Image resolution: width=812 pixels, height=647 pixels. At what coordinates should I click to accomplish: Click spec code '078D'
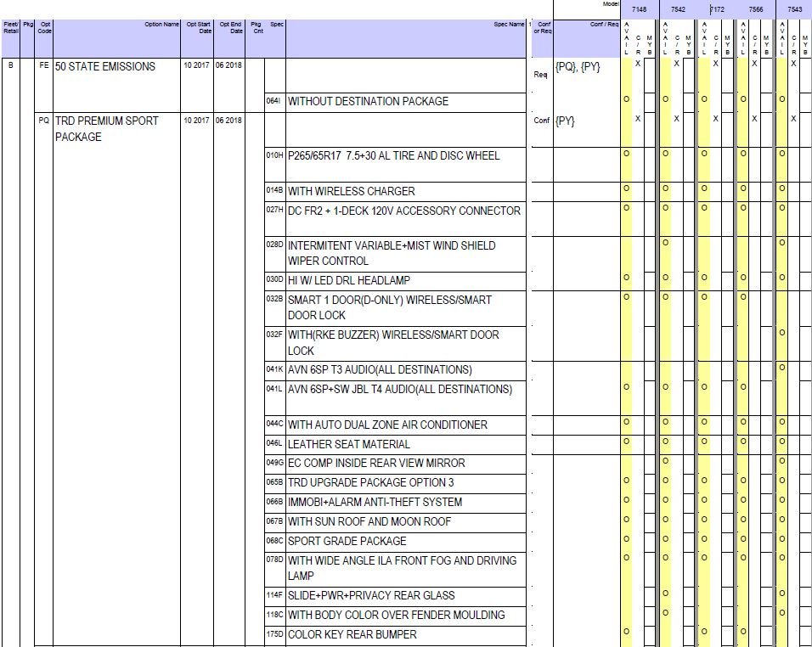(x=274, y=559)
